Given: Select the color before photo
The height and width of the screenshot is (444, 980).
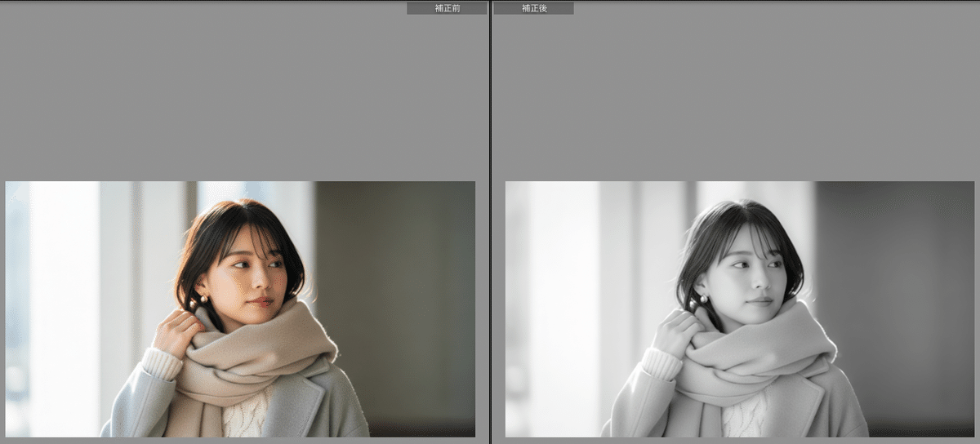Looking at the screenshot, I should [240, 309].
